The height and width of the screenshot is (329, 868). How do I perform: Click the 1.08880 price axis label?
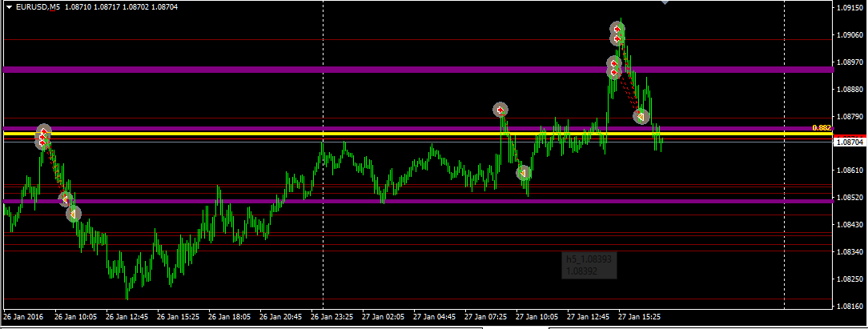click(x=851, y=90)
